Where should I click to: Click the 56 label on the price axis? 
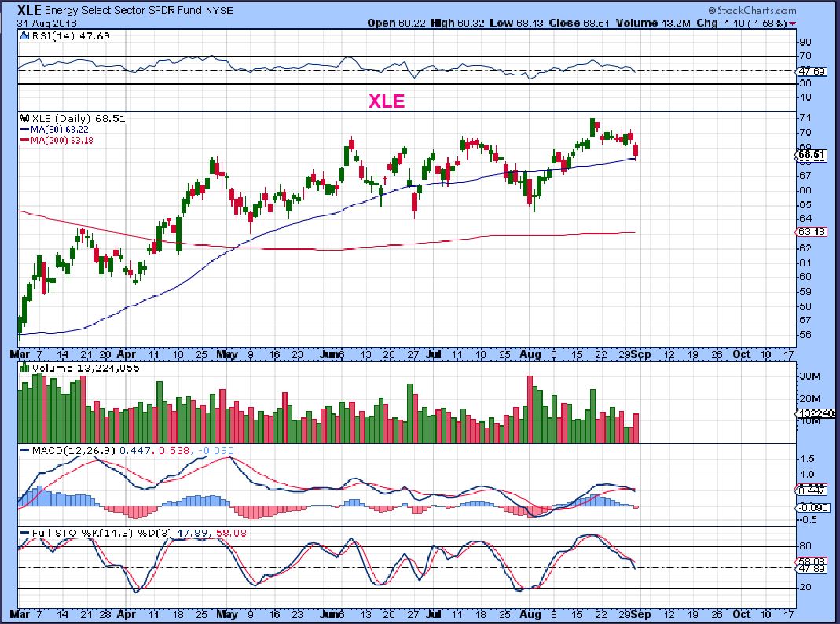[x=805, y=335]
